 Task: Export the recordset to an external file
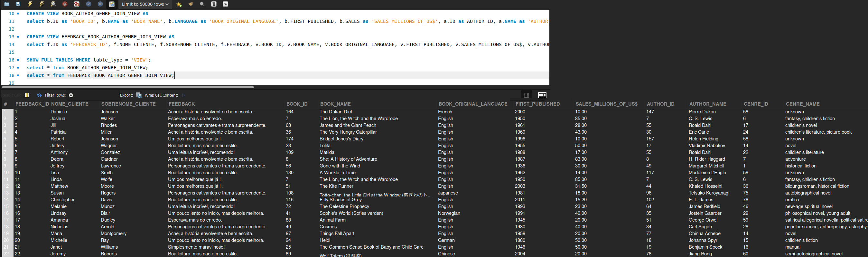click(138, 95)
